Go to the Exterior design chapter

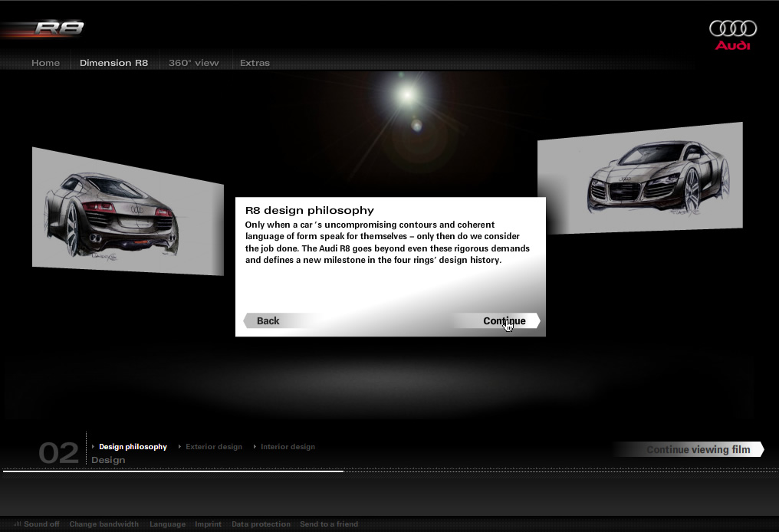[x=214, y=447]
